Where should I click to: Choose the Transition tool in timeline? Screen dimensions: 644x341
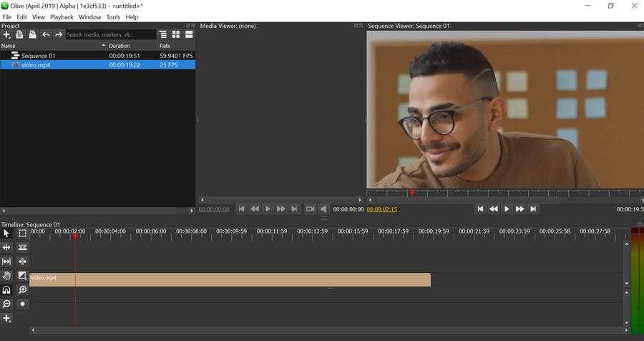click(22, 276)
